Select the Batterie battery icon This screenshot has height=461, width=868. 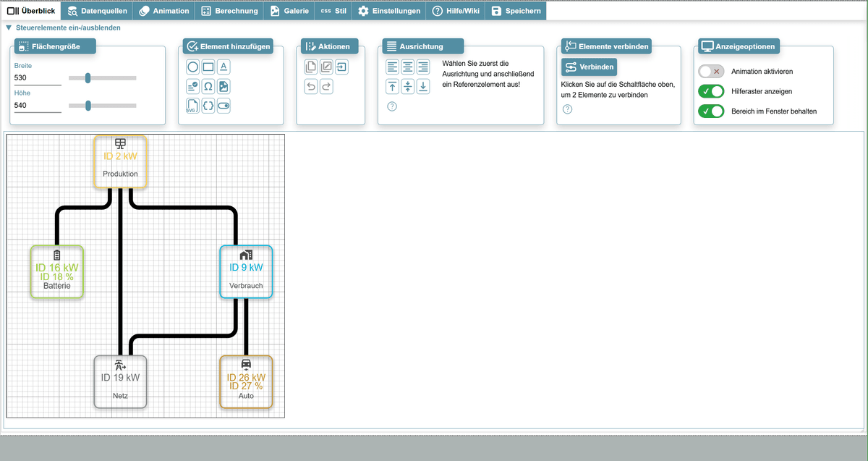pos(57,255)
